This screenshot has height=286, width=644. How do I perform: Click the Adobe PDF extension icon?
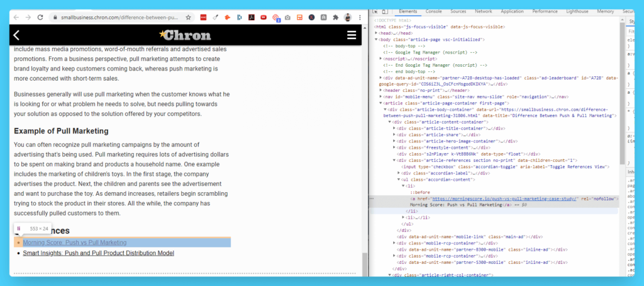tap(252, 17)
